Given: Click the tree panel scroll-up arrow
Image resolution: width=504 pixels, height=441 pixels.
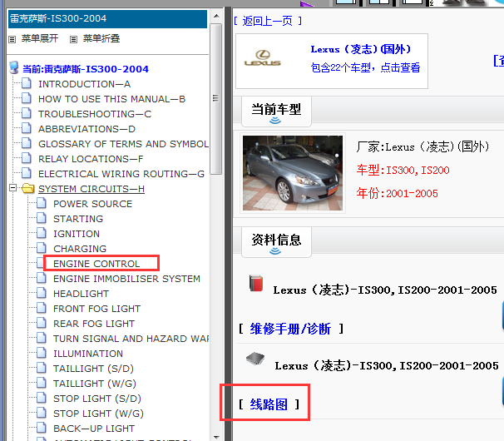Looking at the screenshot, I should (216, 16).
